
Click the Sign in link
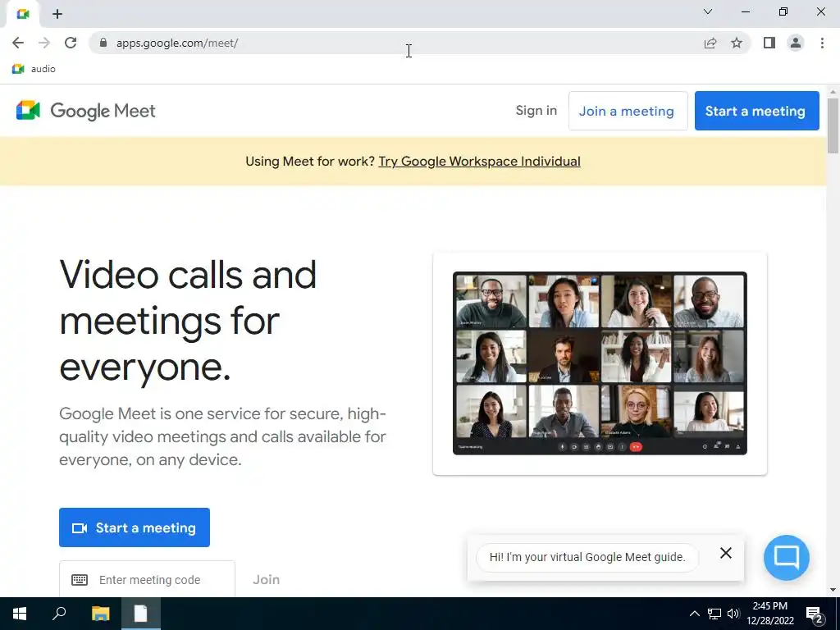pyautogui.click(x=536, y=111)
